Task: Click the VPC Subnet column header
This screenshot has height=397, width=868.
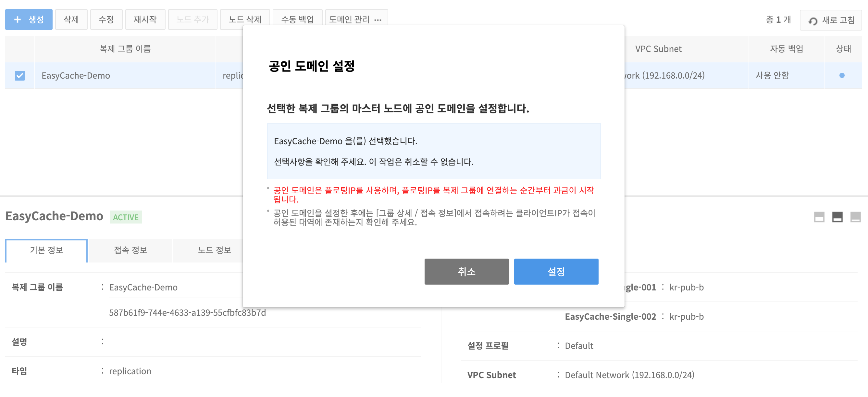Action: pyautogui.click(x=658, y=49)
